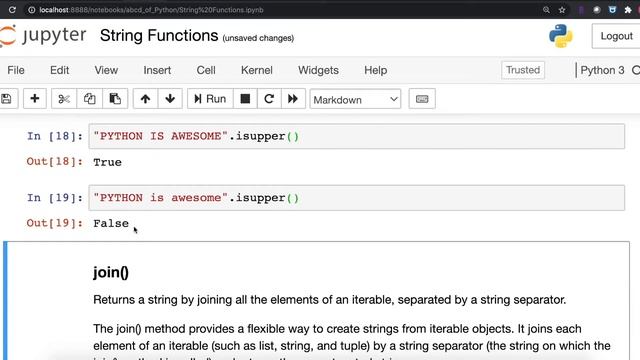Open the Insert menu
This screenshot has height=360, width=640.
click(157, 70)
